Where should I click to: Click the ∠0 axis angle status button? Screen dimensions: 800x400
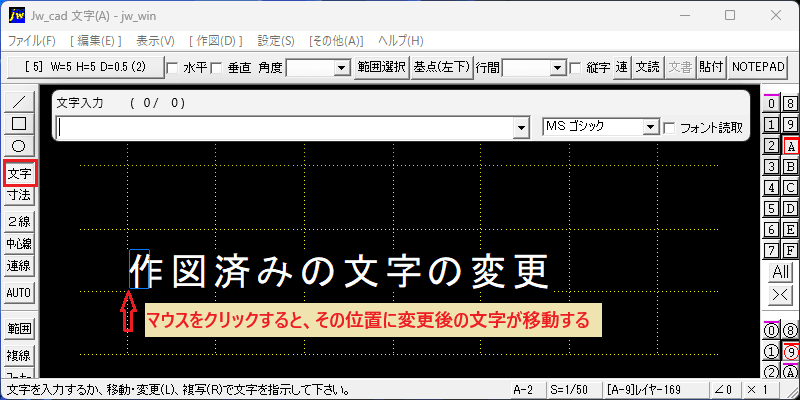point(723,390)
